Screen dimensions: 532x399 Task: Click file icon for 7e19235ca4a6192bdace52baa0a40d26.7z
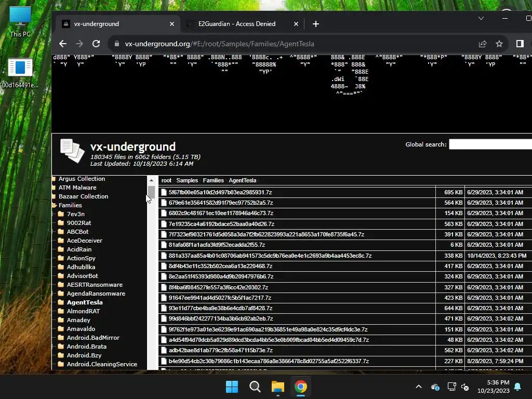point(164,224)
